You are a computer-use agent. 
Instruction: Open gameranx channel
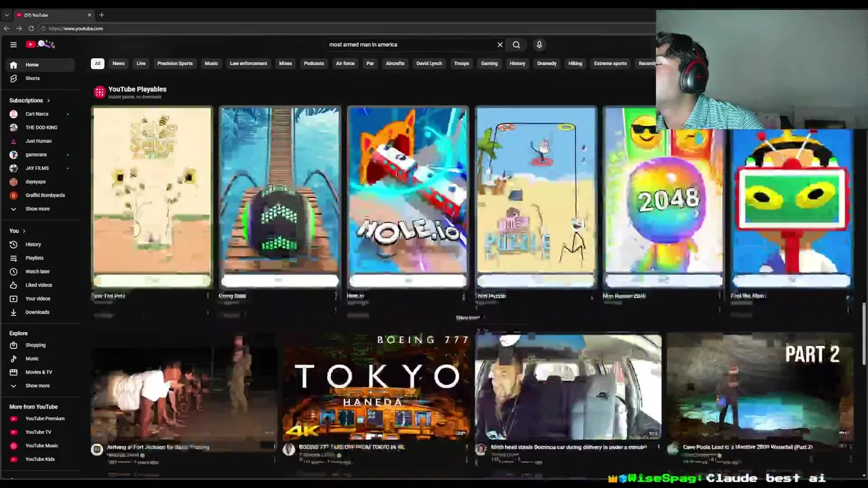pos(39,155)
